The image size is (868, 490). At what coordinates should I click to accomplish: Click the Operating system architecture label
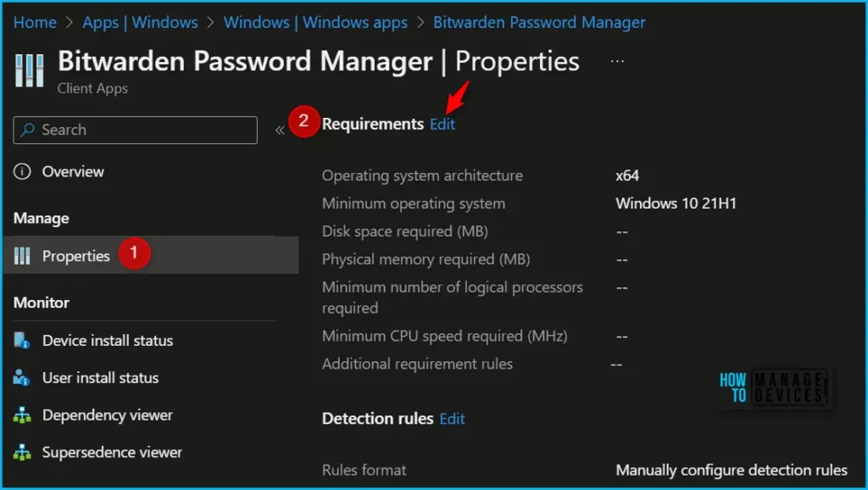click(x=422, y=175)
